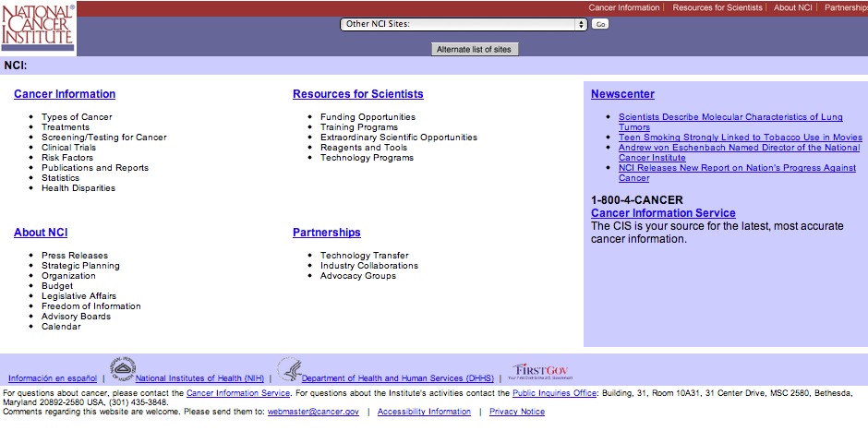
Task: Click Training Programs list item
Action: coord(358,127)
